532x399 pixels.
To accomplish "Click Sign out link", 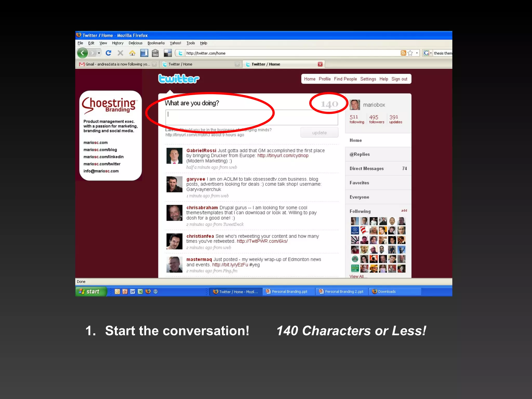I will (x=399, y=79).
